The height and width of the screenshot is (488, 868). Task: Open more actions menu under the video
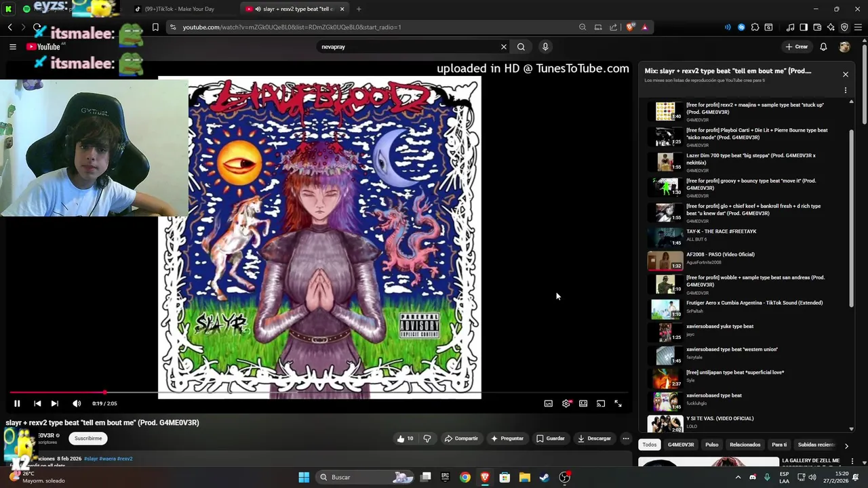(626, 439)
